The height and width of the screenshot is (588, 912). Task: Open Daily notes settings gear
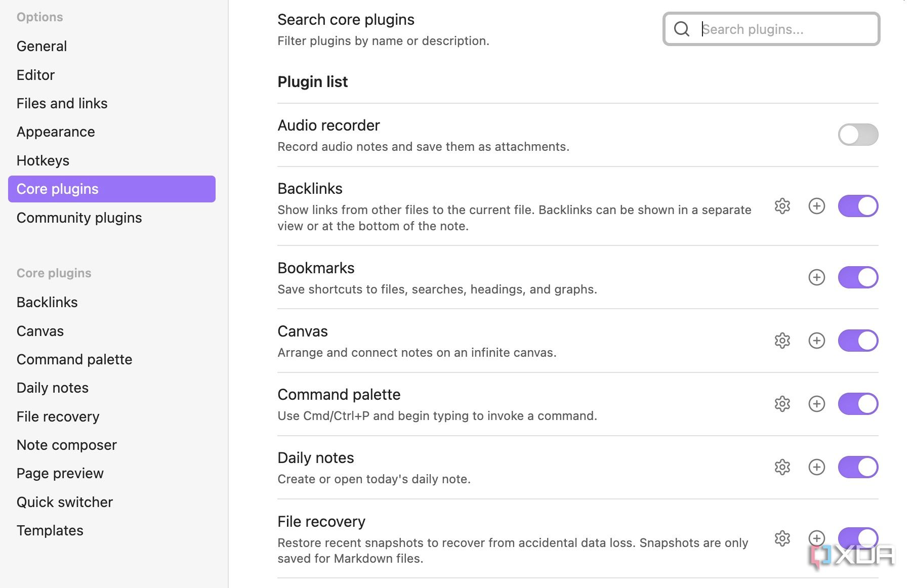click(782, 467)
